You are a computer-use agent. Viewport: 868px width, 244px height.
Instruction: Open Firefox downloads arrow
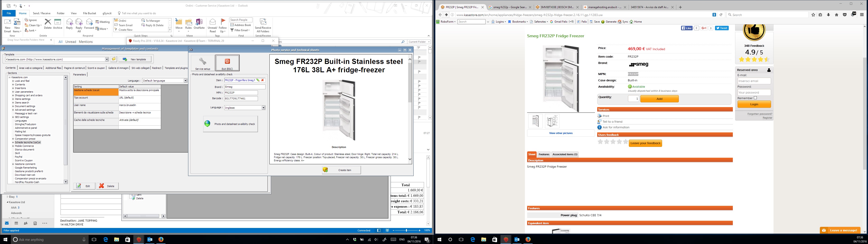tap(828, 15)
